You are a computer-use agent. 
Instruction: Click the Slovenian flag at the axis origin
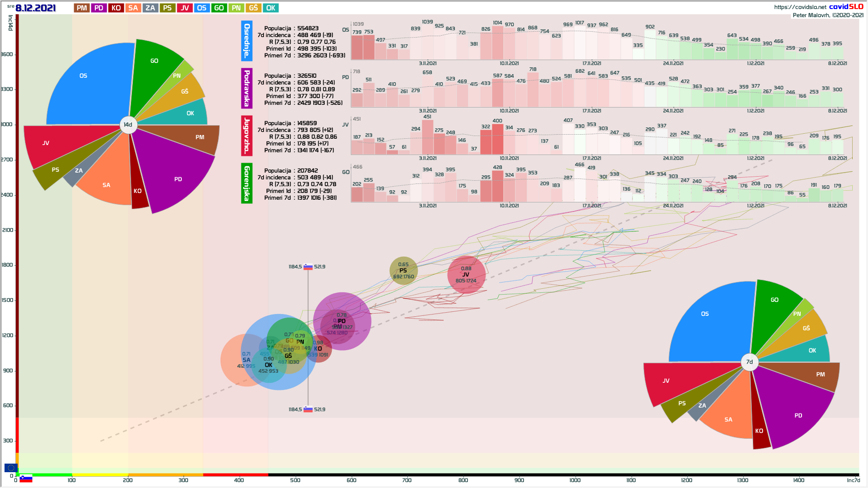point(26,479)
